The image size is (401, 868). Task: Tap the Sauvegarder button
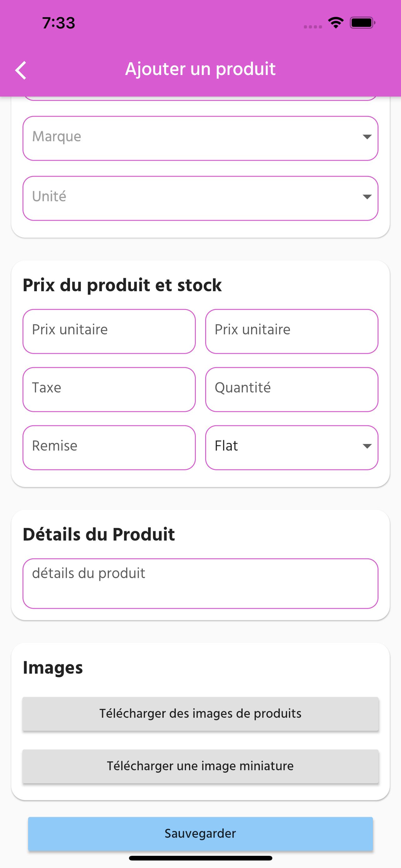pos(200,834)
